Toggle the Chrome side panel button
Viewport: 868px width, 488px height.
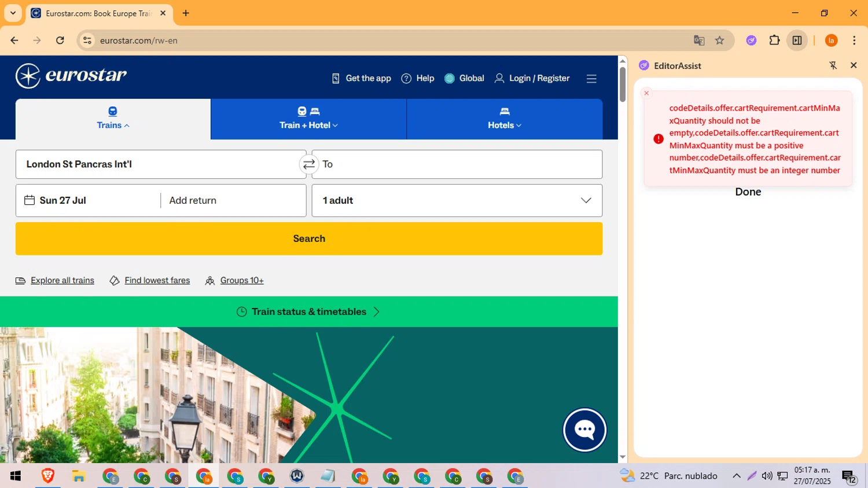tap(797, 41)
